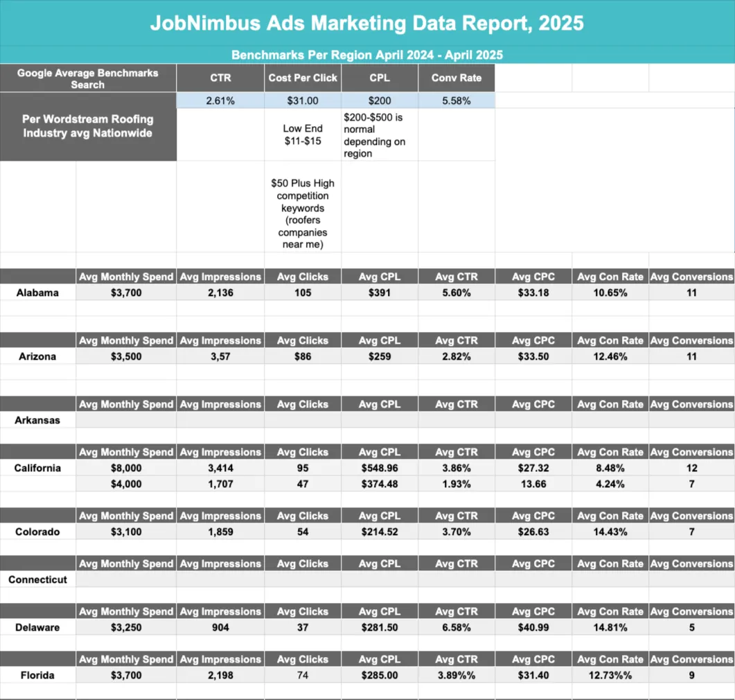
Task: Select the 'Benchmarks Per Region April 2024 - April 2025' subtitle
Action: pyautogui.click(x=367, y=55)
